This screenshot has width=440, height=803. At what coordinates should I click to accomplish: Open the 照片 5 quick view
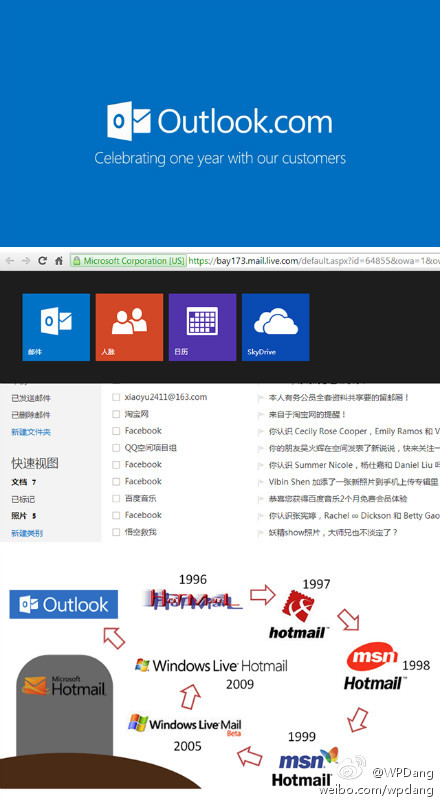[x=24, y=516]
